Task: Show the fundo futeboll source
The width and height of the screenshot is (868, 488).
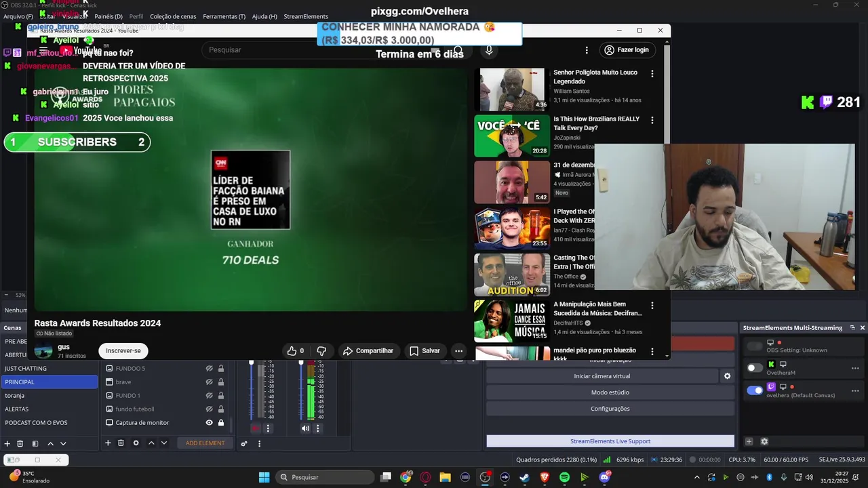Action: [210, 409]
